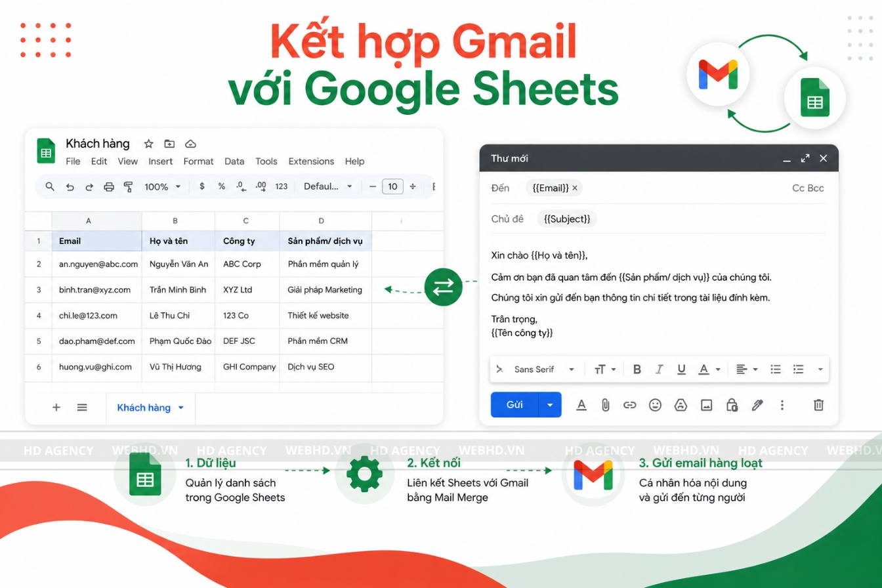Click the move to folder icon

pyautogui.click(x=169, y=144)
